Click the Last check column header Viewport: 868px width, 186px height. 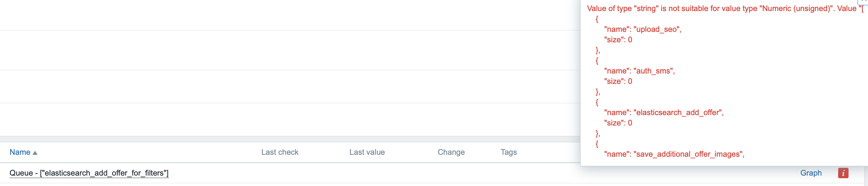click(x=280, y=152)
